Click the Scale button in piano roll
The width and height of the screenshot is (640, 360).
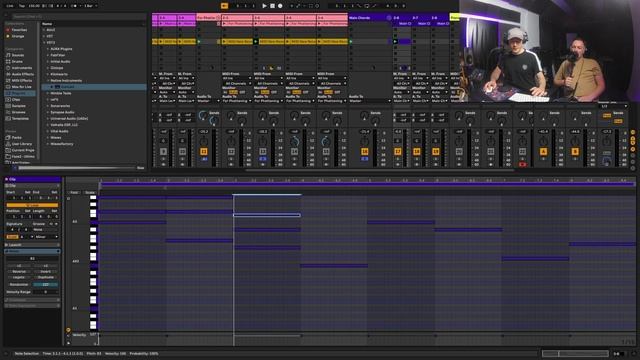(x=90, y=192)
